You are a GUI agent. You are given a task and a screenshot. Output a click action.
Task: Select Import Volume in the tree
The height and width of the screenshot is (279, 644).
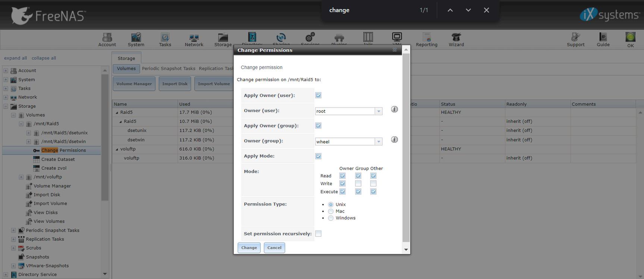click(x=50, y=204)
